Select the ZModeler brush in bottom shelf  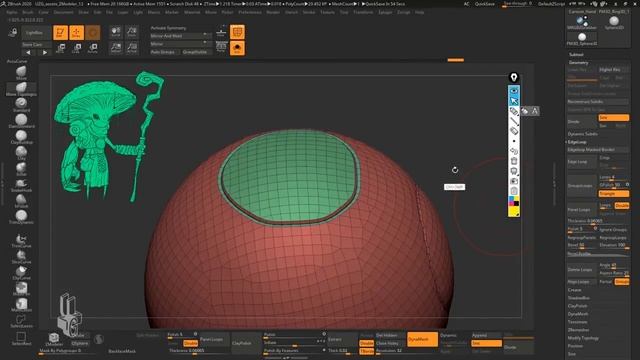click(x=54, y=339)
